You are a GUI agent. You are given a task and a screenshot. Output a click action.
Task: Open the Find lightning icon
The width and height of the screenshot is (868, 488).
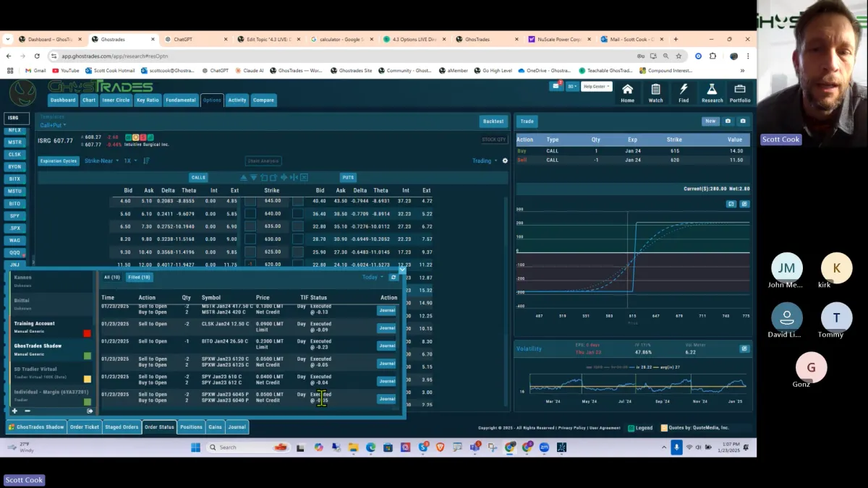coord(684,93)
